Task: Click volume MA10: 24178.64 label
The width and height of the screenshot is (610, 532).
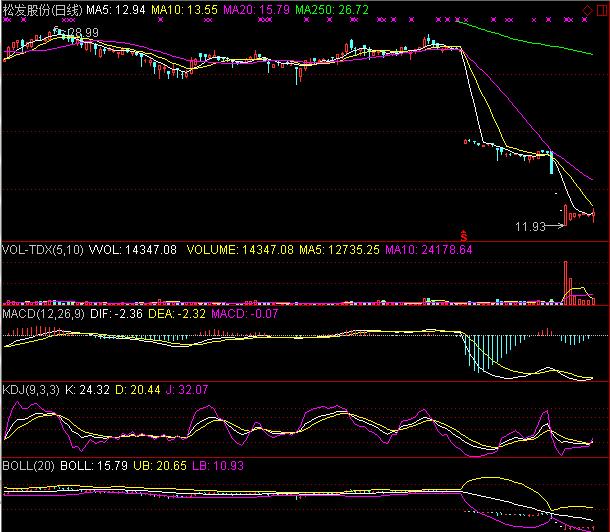Action: point(429,250)
